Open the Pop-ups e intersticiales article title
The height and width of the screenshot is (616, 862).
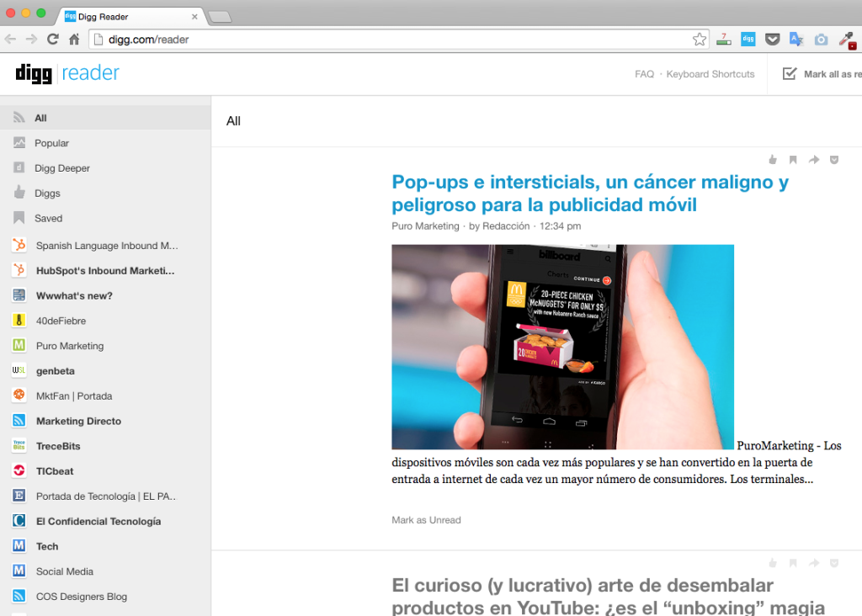click(x=590, y=193)
